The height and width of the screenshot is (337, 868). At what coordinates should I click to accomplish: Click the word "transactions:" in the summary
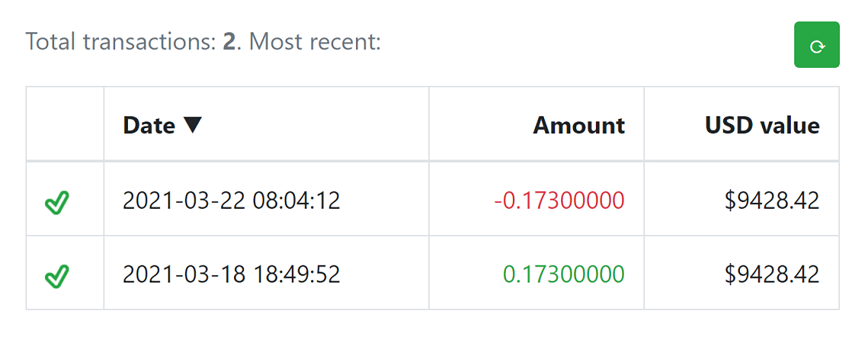coord(149,42)
